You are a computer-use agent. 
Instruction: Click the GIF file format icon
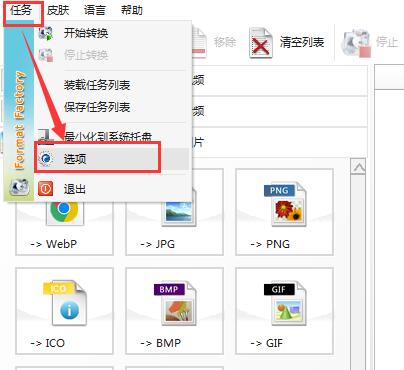click(x=285, y=303)
